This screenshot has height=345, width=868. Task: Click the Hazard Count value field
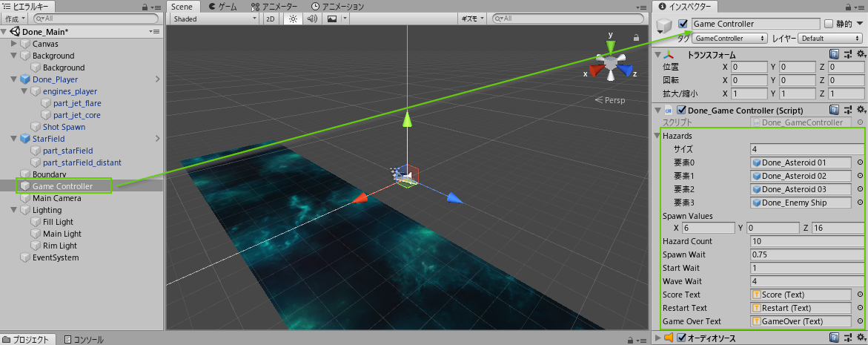pos(807,241)
